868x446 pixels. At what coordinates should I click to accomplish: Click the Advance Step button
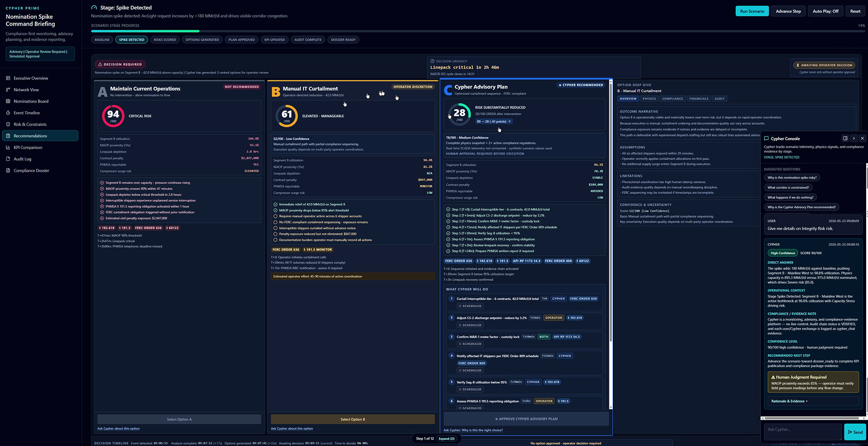tap(788, 11)
